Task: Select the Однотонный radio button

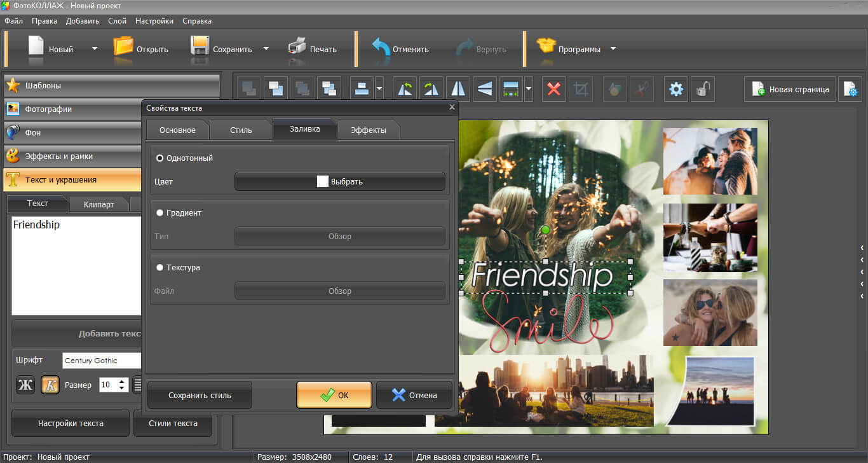Action: [x=159, y=158]
